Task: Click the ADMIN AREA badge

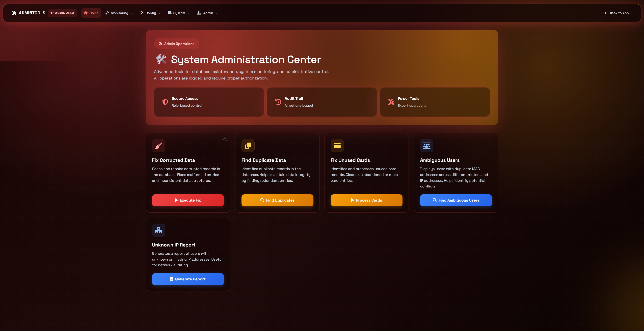Action: (x=62, y=13)
